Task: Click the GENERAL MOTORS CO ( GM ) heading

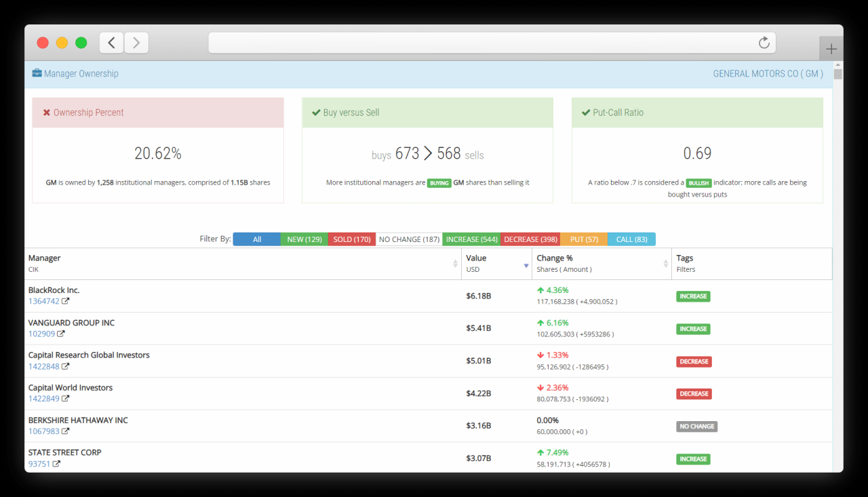Action: click(768, 73)
